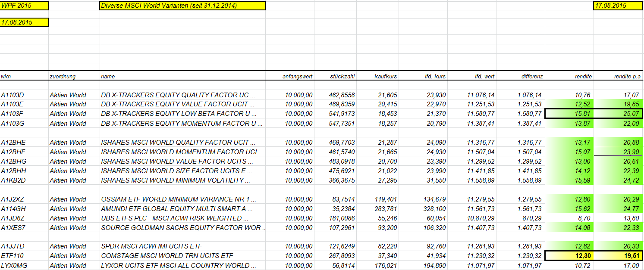
Task: Click ISHARES MSCI WORLD MOMENTUM FACTOR name cell
Action: [182, 152]
